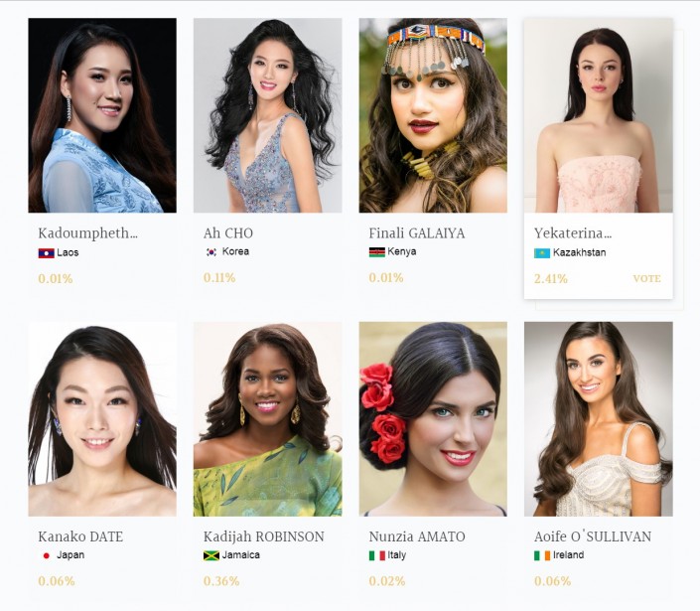This screenshot has width=700, height=611.
Task: Open Finali GALAIYA's portrait photo
Action: click(433, 115)
